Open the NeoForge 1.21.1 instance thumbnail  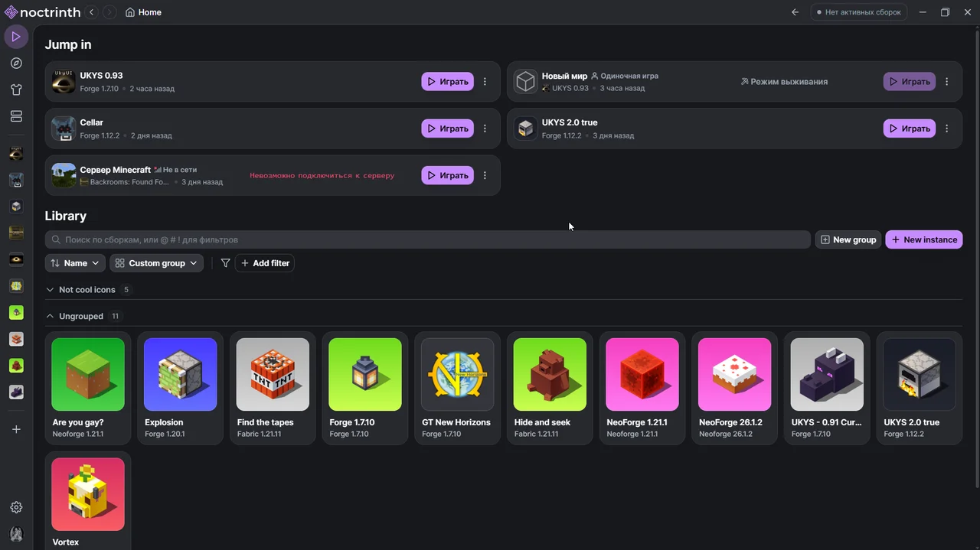[642, 374]
